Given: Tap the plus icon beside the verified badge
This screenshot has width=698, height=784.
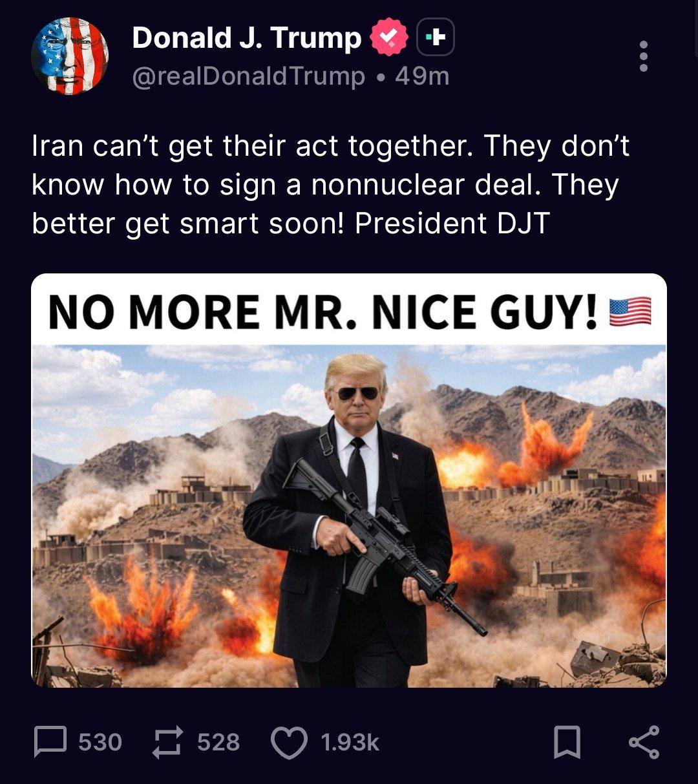Looking at the screenshot, I should [x=436, y=37].
